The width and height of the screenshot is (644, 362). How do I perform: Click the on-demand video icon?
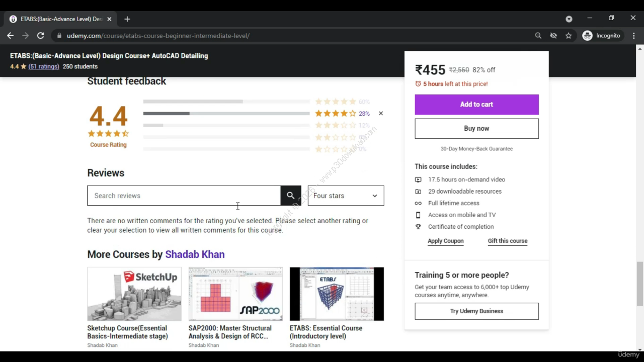click(x=418, y=179)
